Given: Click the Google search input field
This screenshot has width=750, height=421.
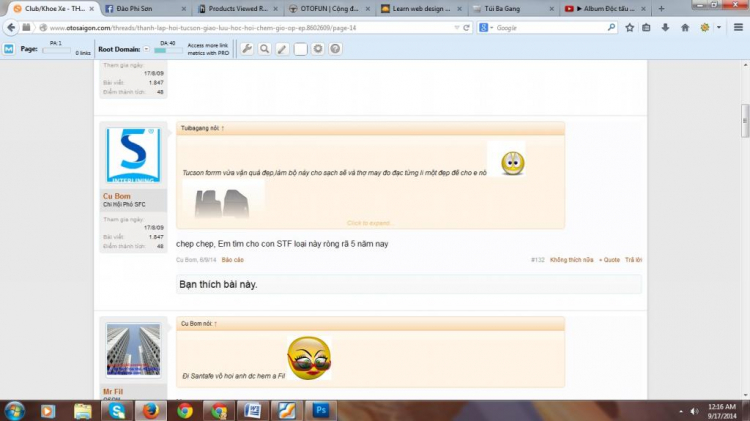Looking at the screenshot, I should pos(550,28).
